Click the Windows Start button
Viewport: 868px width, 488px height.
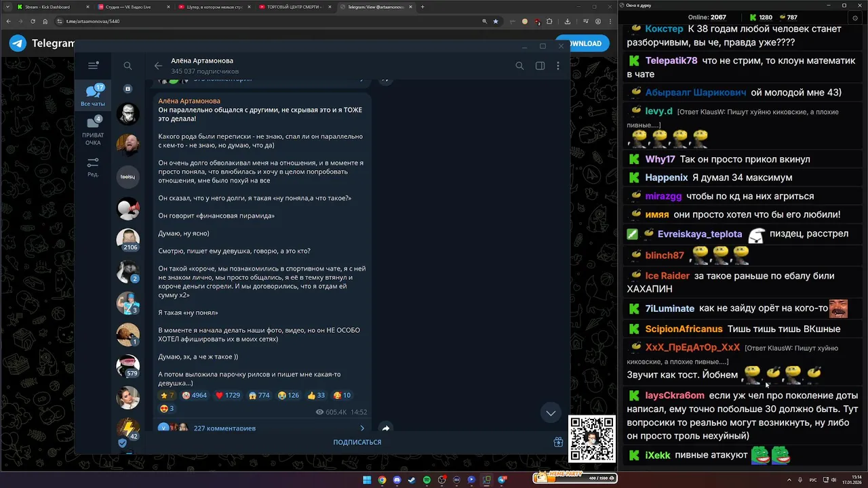[x=367, y=479]
